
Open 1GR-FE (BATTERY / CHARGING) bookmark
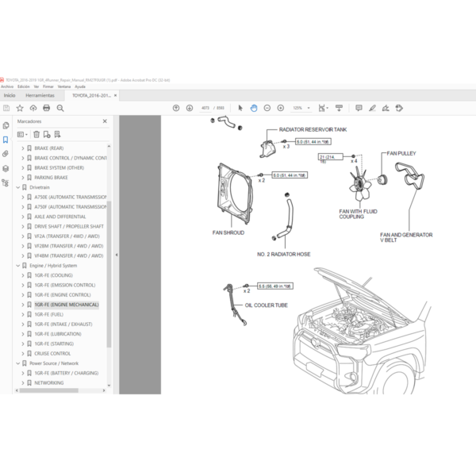click(66, 373)
